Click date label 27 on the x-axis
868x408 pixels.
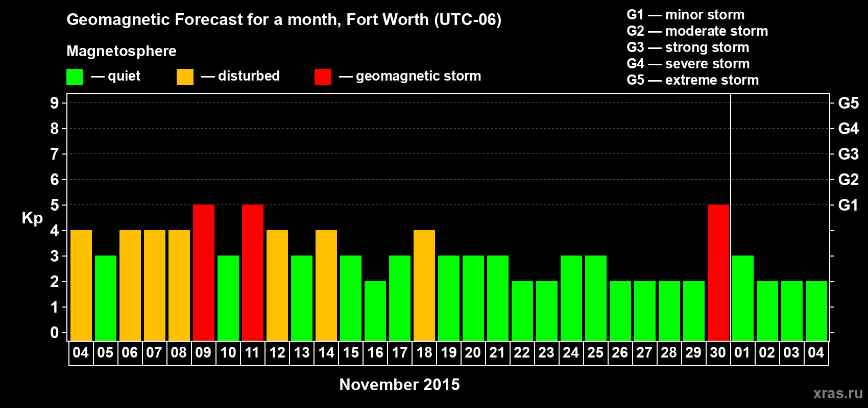point(644,352)
